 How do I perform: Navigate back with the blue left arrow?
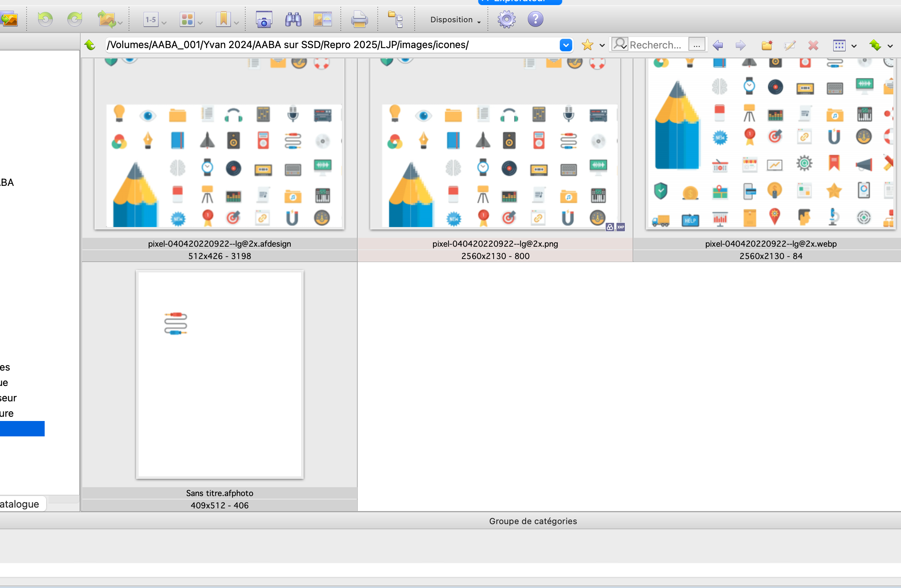click(x=718, y=45)
